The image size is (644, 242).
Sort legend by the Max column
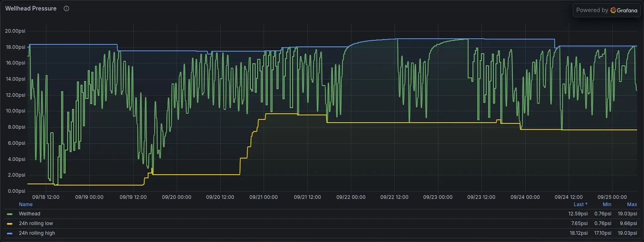click(632, 204)
